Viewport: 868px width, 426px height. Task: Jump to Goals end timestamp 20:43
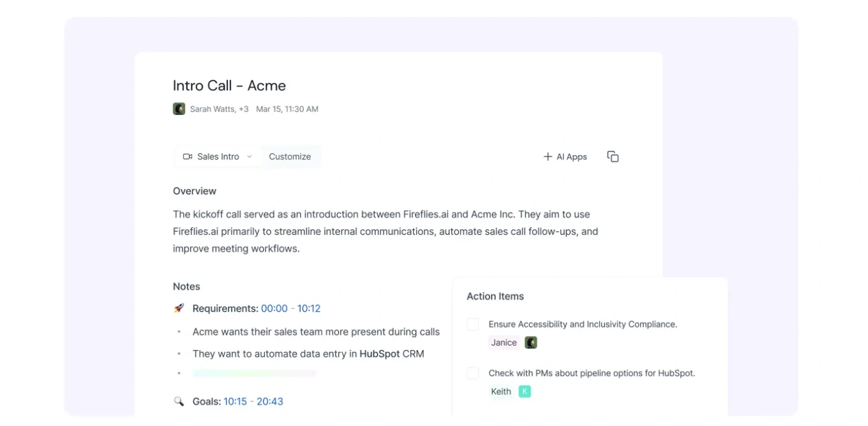pyautogui.click(x=269, y=402)
